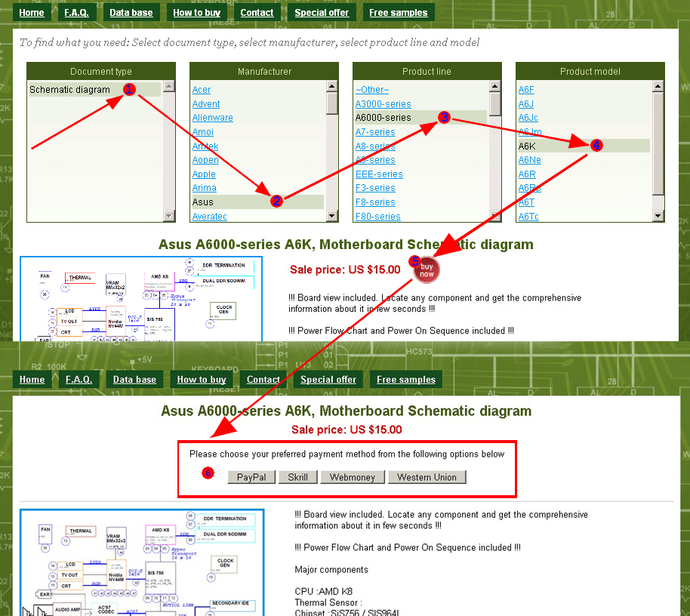The width and height of the screenshot is (690, 616).
Task: Open How to buy in the lower navigation
Action: pyautogui.click(x=202, y=379)
